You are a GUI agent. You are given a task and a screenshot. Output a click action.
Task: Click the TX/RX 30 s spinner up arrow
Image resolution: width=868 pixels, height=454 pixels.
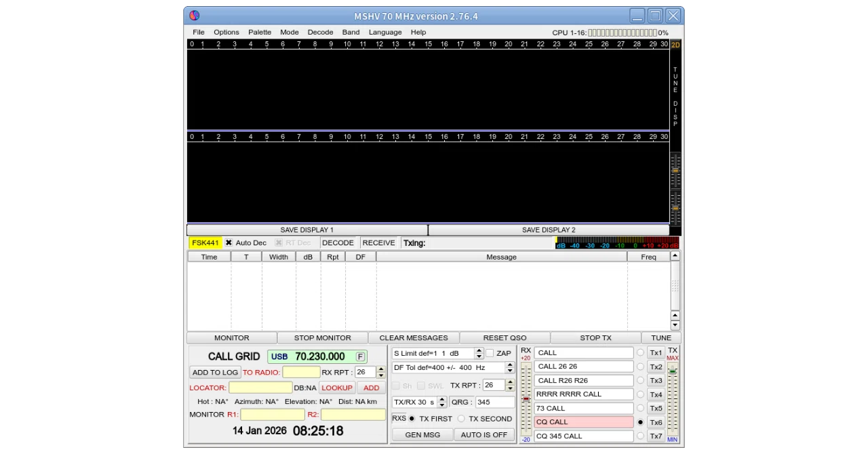[442, 399]
